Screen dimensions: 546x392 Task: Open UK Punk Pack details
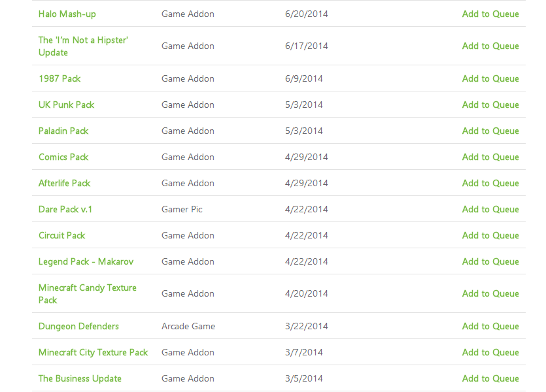[x=67, y=105]
